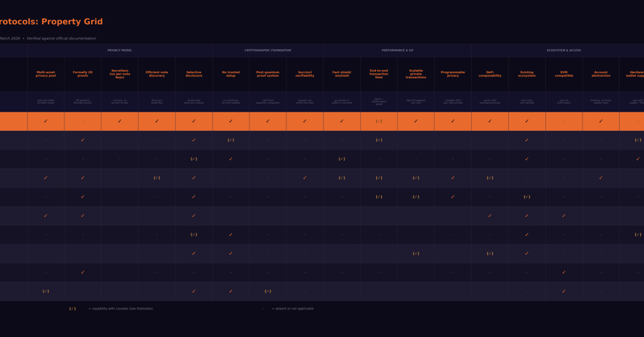This screenshot has height=337, width=644.
Task: Click the 'Programmable privacy' column header
Action: (452, 74)
